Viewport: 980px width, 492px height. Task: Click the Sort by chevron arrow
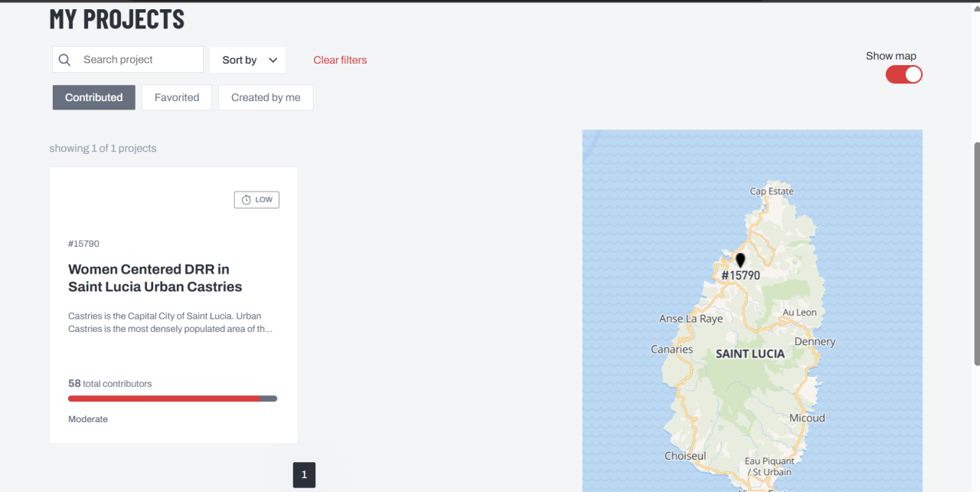[x=273, y=60]
